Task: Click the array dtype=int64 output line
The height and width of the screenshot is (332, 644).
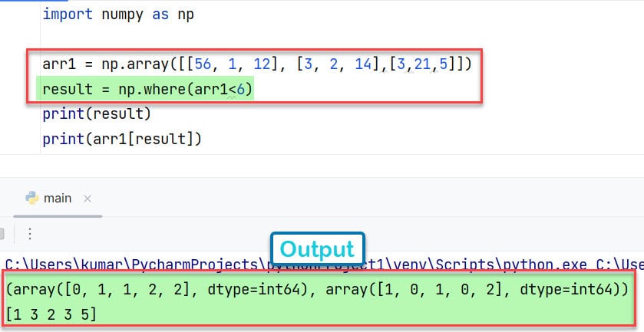Action: [317, 290]
